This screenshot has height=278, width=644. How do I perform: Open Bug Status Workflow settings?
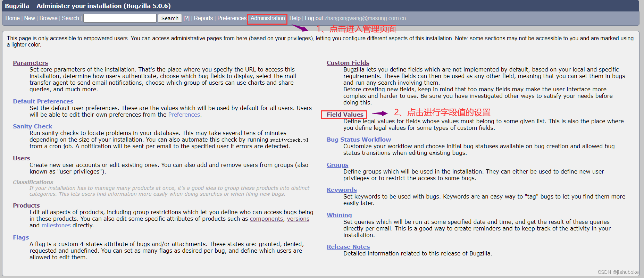359,140
